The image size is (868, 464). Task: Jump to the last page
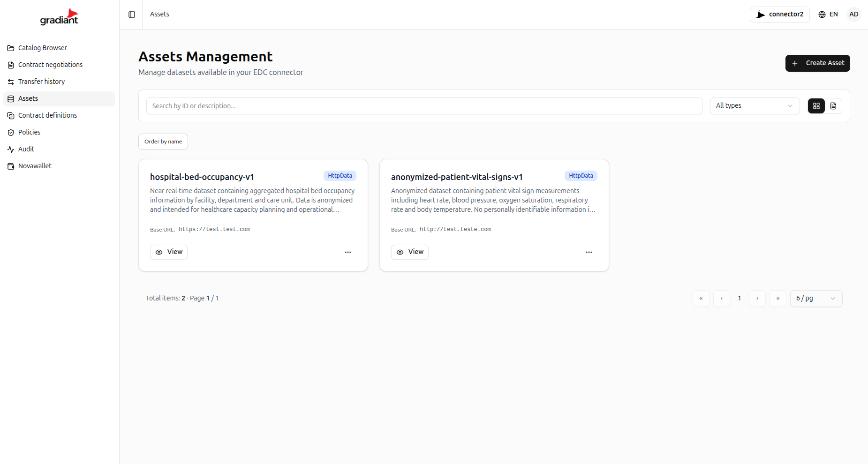[778, 299]
